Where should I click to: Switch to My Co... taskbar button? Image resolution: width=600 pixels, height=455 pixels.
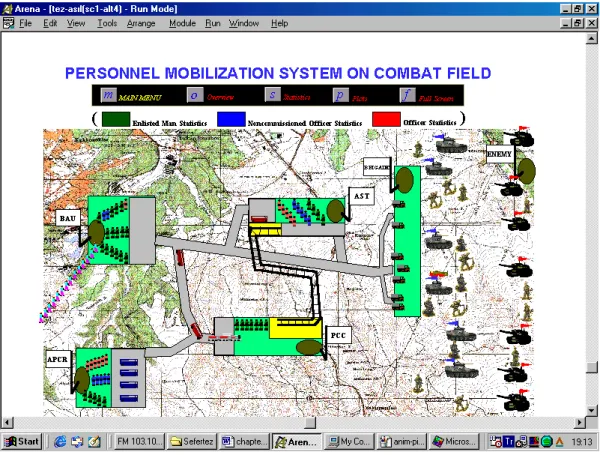(x=349, y=442)
